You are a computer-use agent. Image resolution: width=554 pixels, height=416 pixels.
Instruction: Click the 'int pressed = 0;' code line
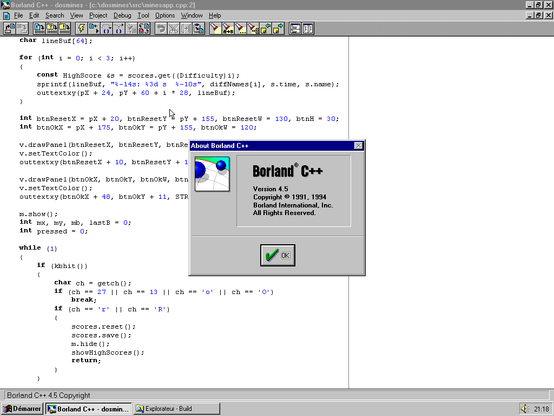click(53, 231)
